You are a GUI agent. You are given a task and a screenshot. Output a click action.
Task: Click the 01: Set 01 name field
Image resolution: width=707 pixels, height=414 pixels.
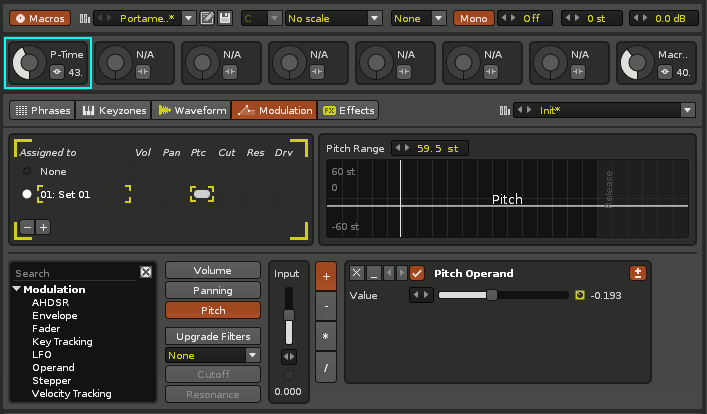point(84,194)
